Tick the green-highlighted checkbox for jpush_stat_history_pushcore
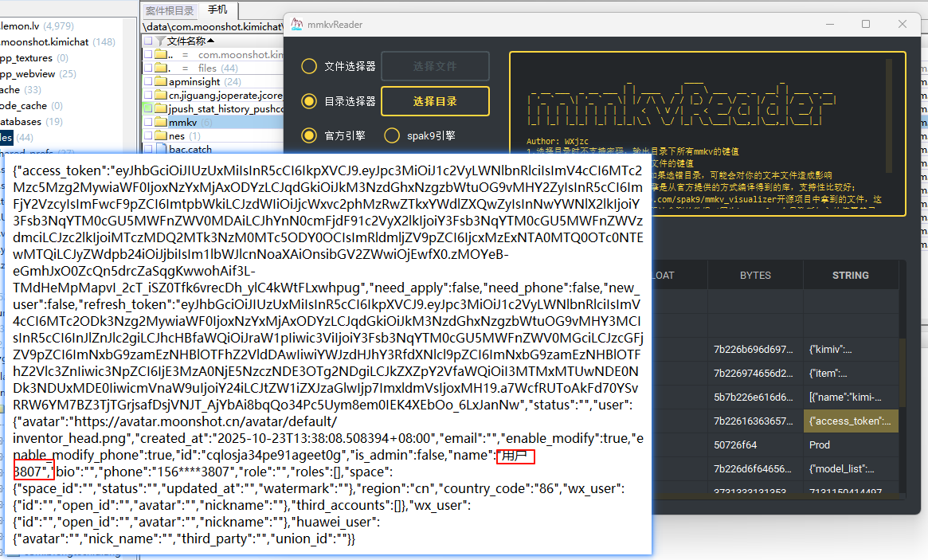928x560 pixels. pyautogui.click(x=148, y=108)
